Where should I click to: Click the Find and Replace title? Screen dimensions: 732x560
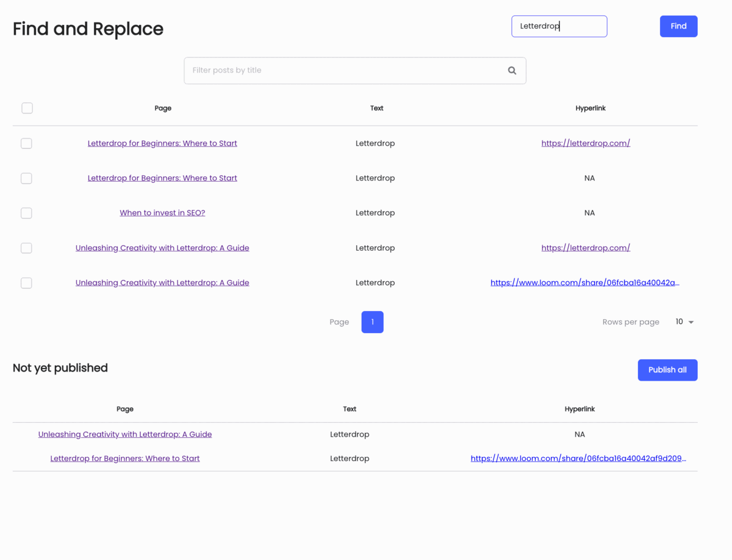point(88,29)
